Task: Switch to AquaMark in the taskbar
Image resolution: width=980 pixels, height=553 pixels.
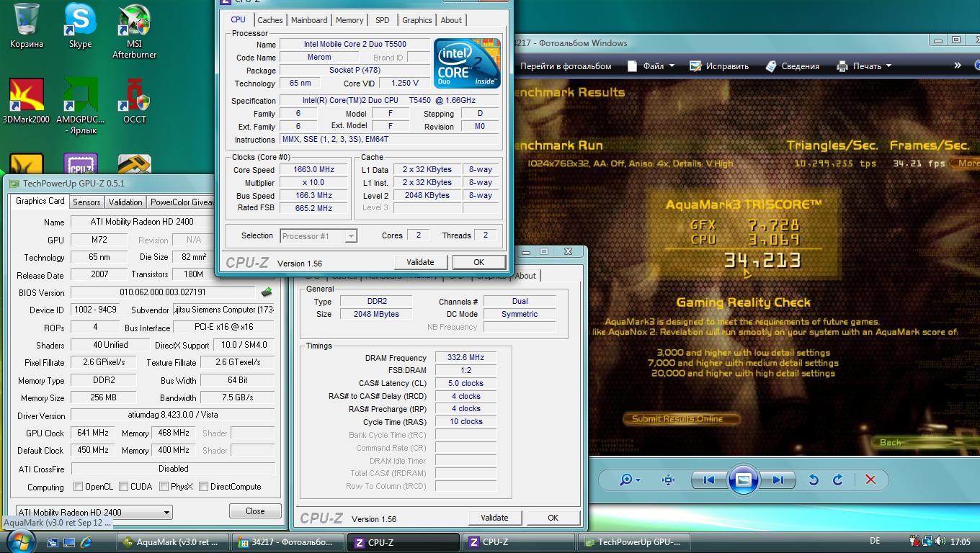Action: (173, 542)
